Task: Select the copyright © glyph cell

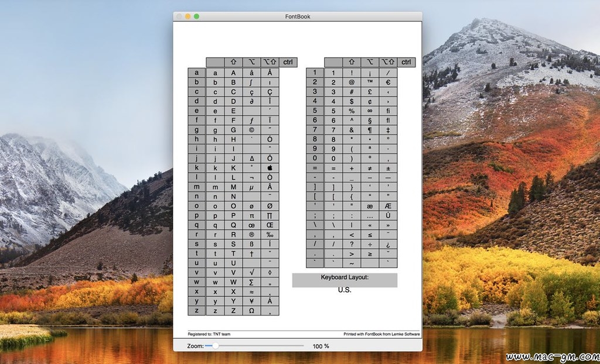Action: point(252,130)
